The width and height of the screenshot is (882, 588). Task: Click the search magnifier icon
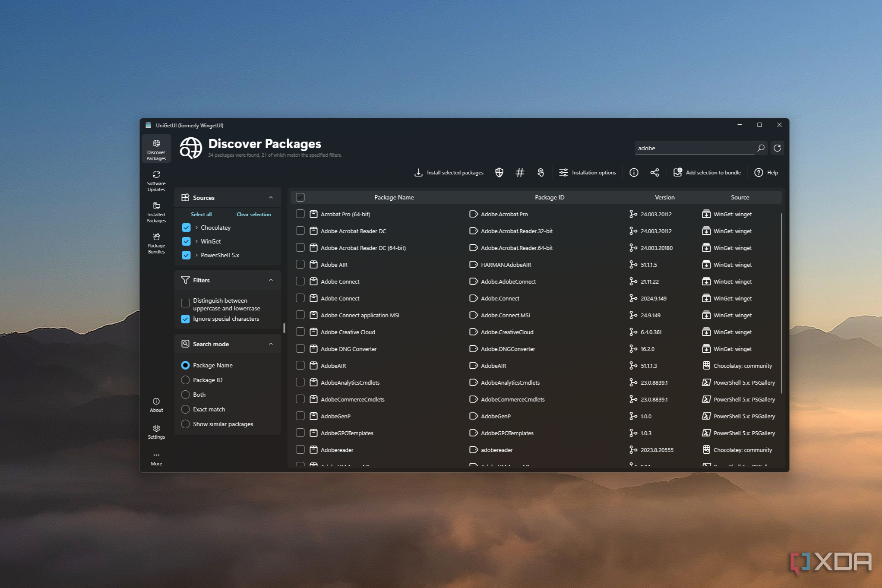point(761,148)
